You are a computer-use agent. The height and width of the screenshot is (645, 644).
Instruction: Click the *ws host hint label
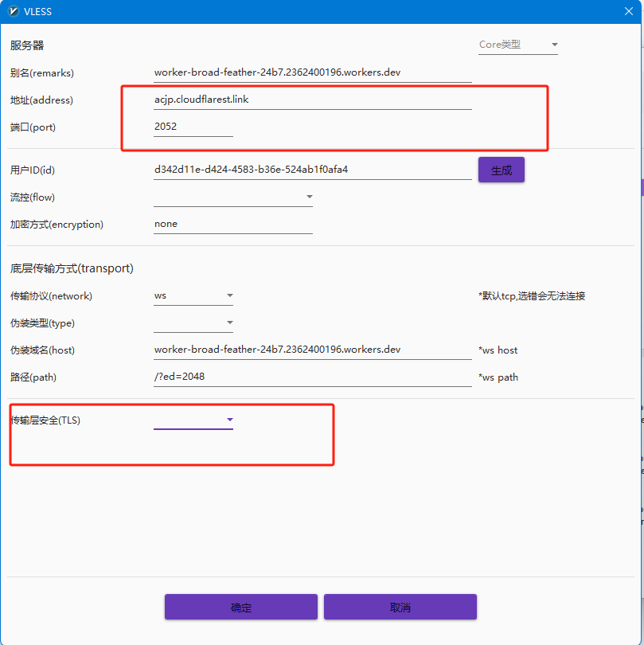coord(498,350)
